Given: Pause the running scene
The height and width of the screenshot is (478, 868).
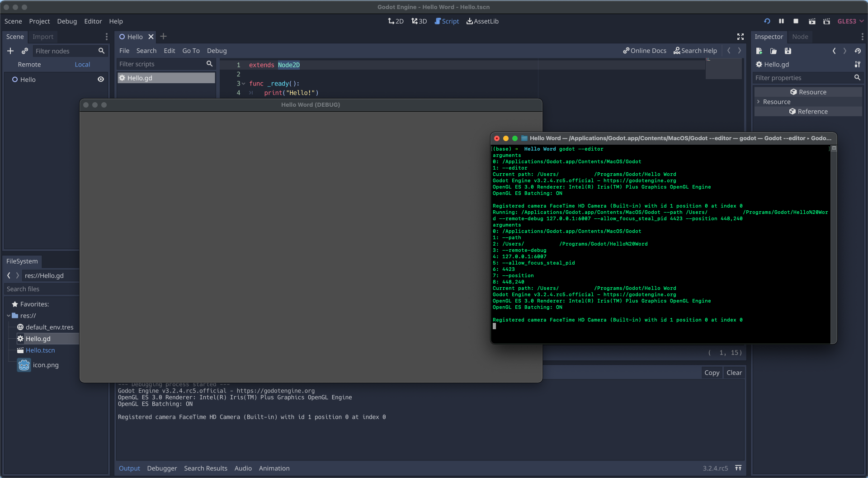Looking at the screenshot, I should click(781, 21).
